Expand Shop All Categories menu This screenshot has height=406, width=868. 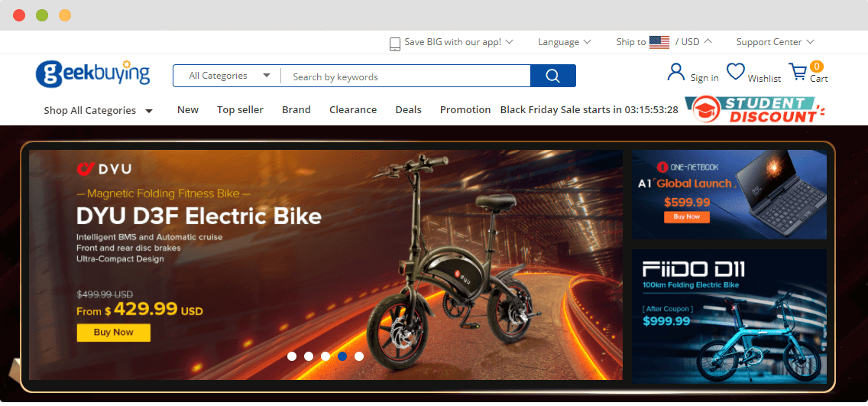click(98, 110)
